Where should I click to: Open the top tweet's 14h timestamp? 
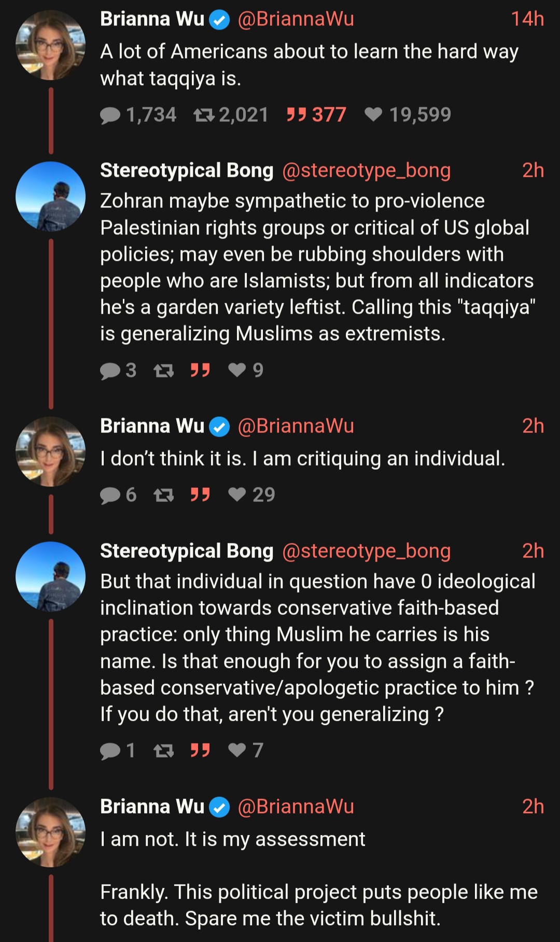click(527, 19)
